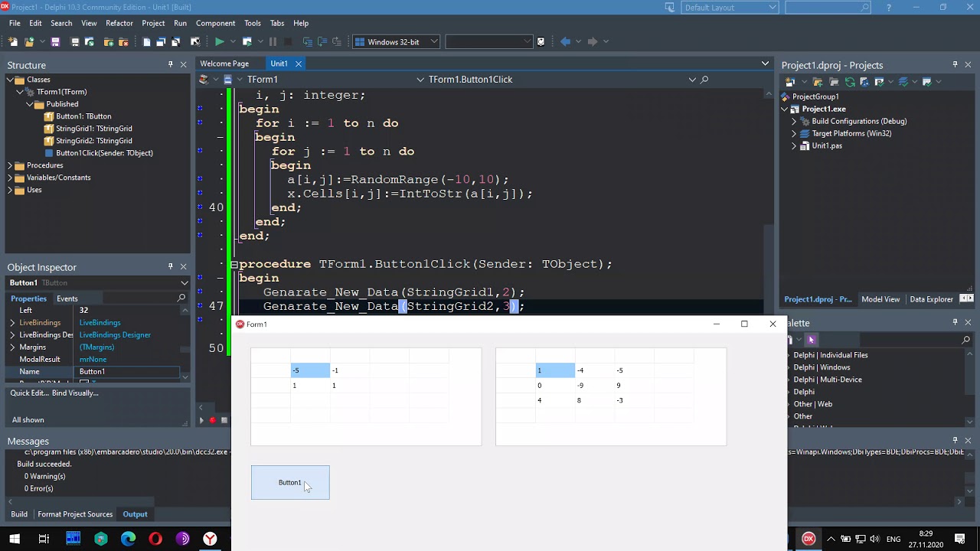Open the Refactor menu
Image resolution: width=980 pixels, height=551 pixels.
119,24
